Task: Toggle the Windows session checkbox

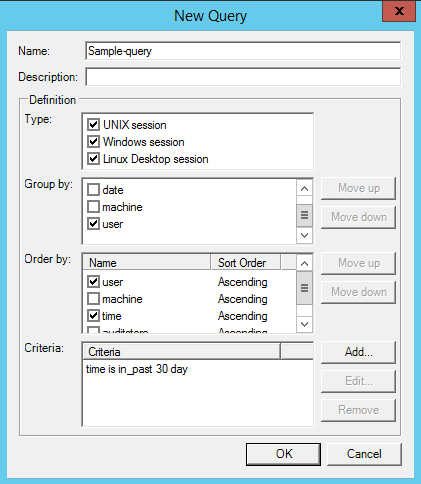Action: [x=93, y=142]
